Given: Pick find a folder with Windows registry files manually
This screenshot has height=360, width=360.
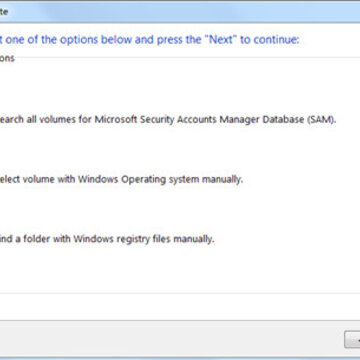Looking at the screenshot, I should (107, 239).
